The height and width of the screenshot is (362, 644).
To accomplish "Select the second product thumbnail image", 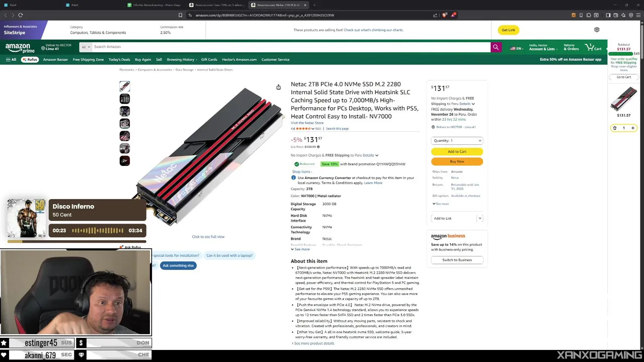I will coord(124,99).
